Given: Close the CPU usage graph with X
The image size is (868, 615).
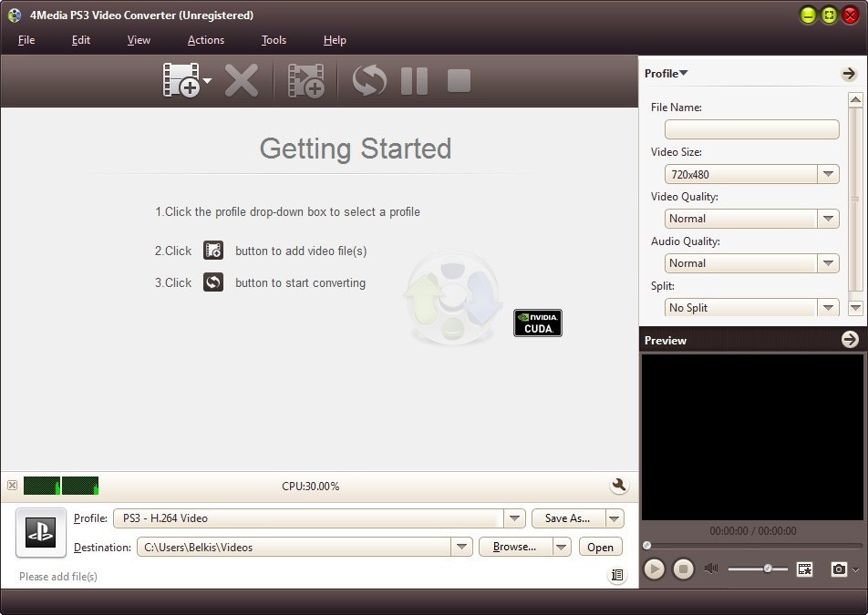Looking at the screenshot, I should point(12,486).
